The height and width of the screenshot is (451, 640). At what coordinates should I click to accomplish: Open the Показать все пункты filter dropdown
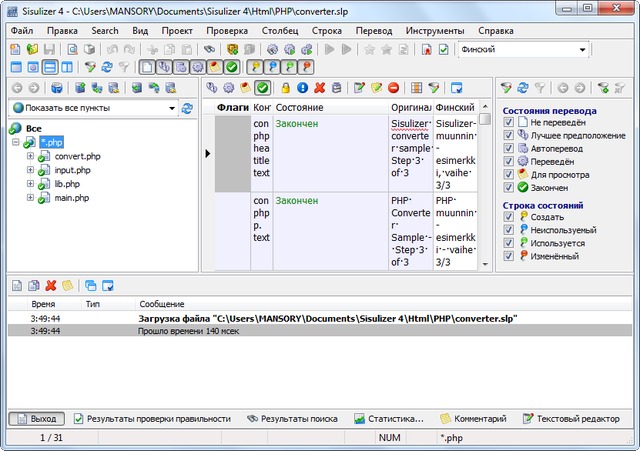(172, 108)
